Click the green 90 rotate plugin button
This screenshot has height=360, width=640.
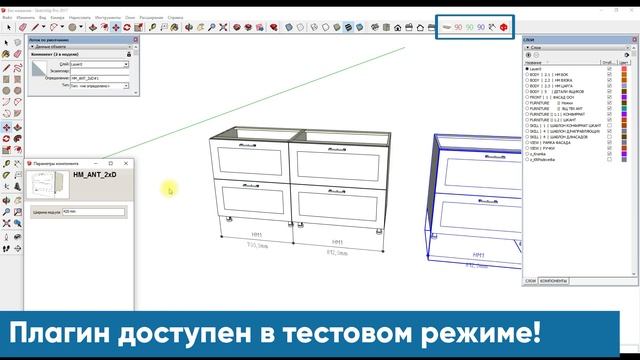[470, 27]
